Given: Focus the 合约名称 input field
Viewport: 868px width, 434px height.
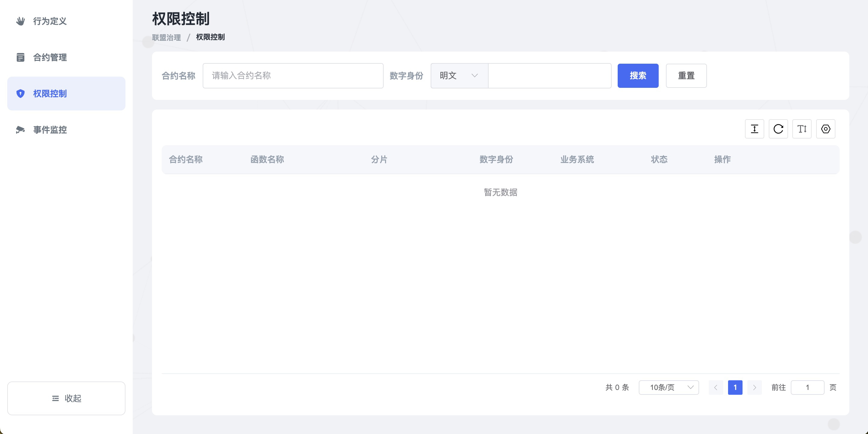Looking at the screenshot, I should coord(293,76).
